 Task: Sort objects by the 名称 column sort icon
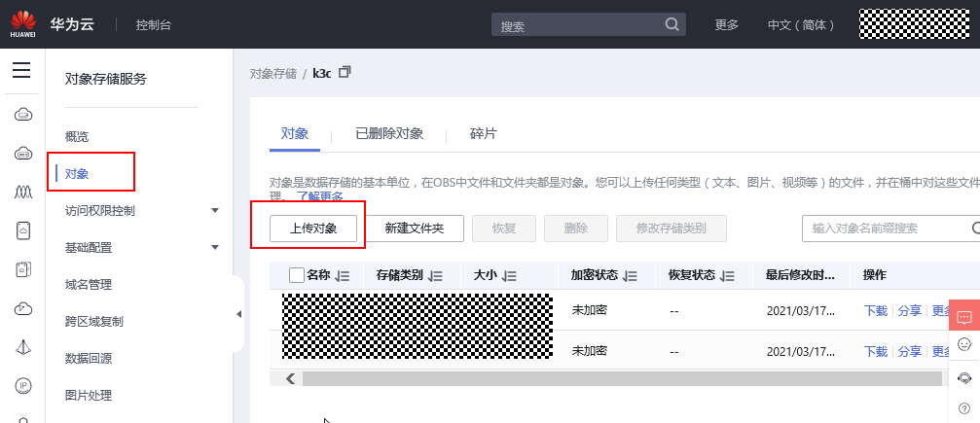point(342,275)
